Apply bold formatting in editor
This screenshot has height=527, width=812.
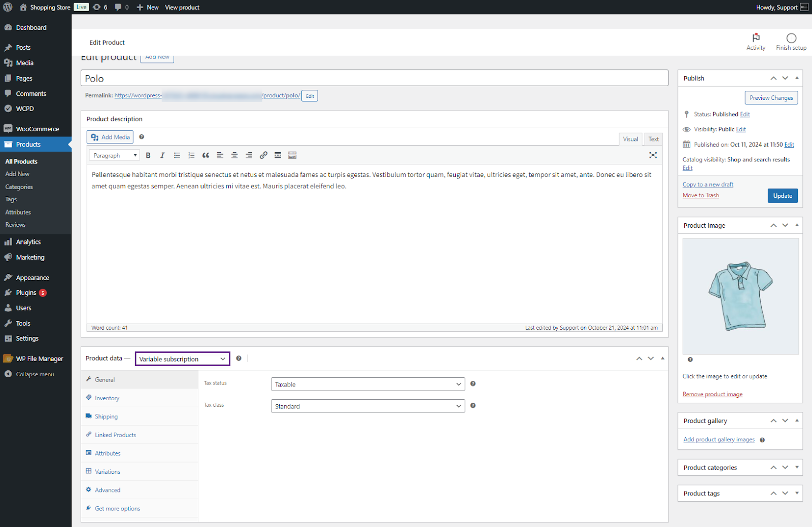(148, 155)
